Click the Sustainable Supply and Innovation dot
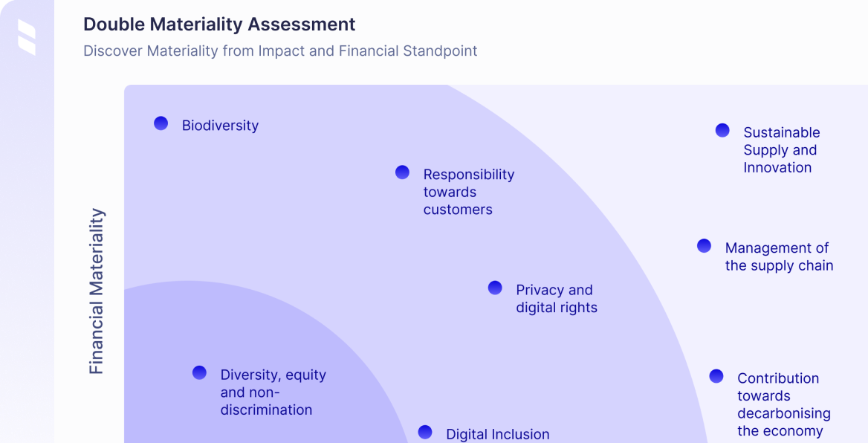868x443 pixels. tap(722, 131)
